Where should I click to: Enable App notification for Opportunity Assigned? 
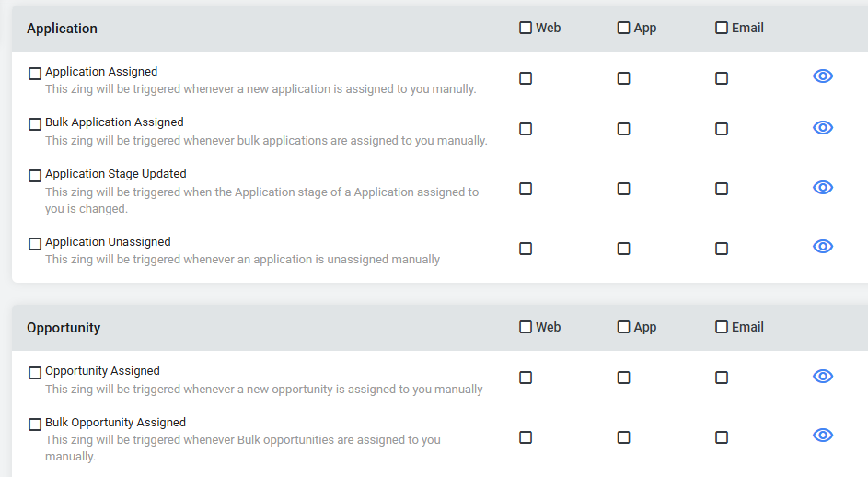point(623,378)
